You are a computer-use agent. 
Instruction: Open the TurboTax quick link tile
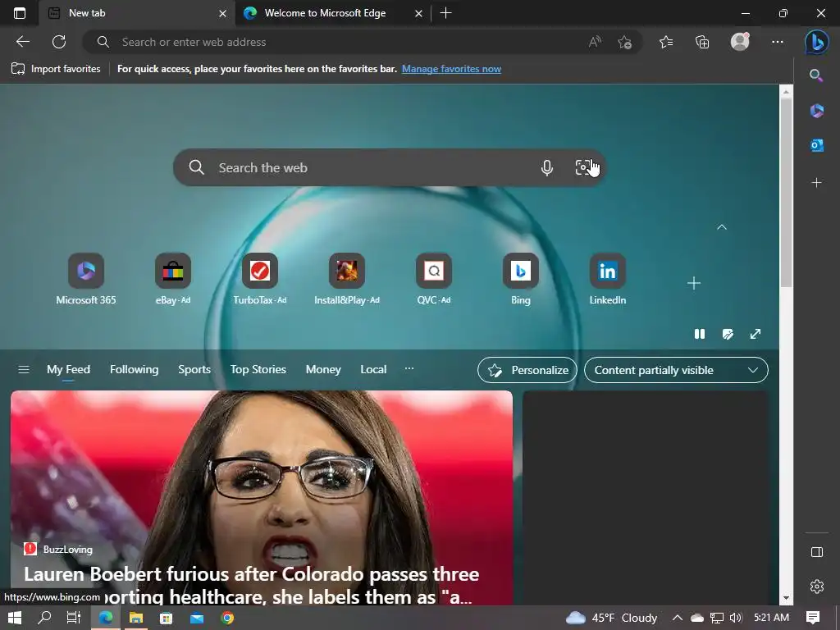click(x=260, y=279)
